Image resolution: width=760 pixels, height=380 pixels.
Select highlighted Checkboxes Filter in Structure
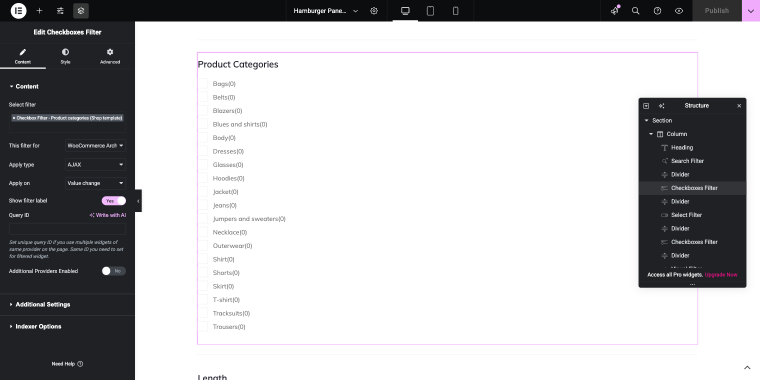pyautogui.click(x=693, y=188)
